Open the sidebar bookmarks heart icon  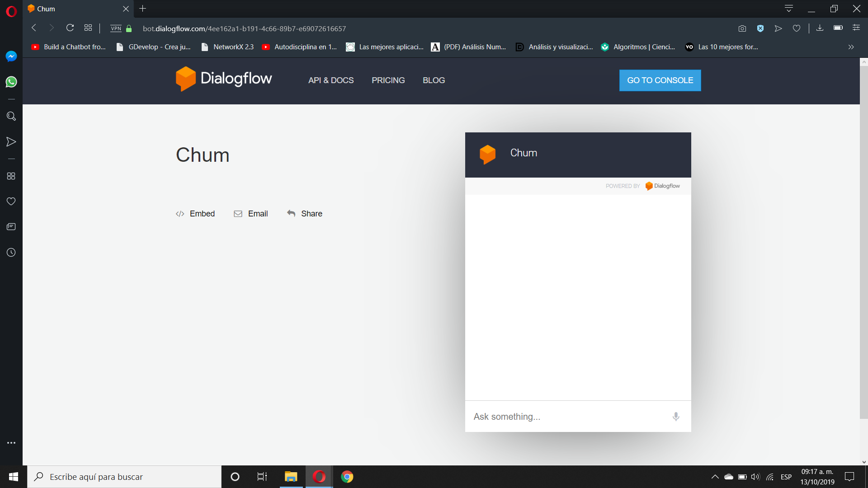[11, 201]
